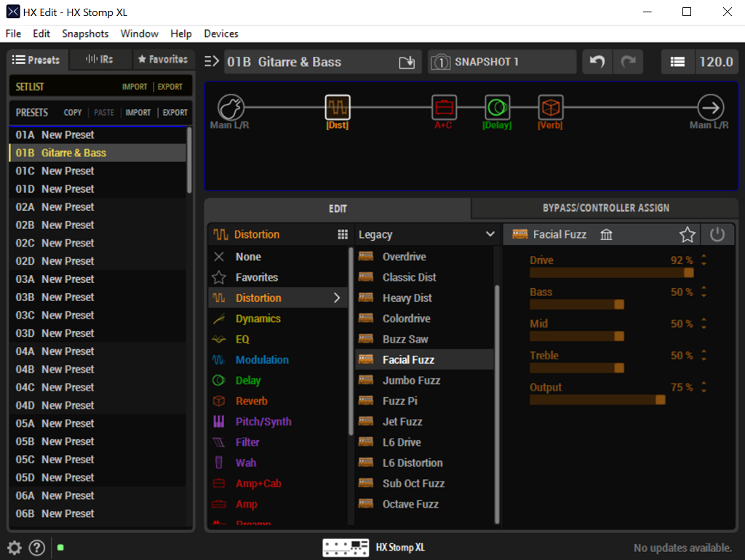
Task: Step the Treble value stepper arrows
Action: click(704, 356)
